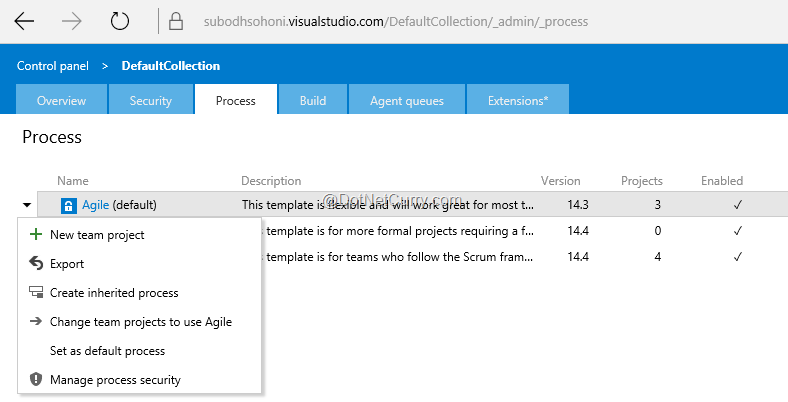Select Change team projects to use Agile

[x=139, y=322]
